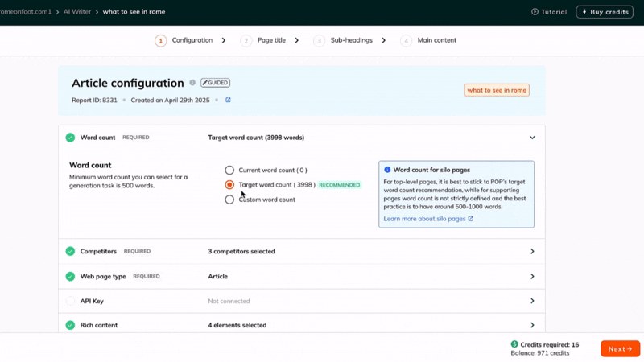
Task: Click the 'what to see in rome' keyword tag
Action: point(497,90)
